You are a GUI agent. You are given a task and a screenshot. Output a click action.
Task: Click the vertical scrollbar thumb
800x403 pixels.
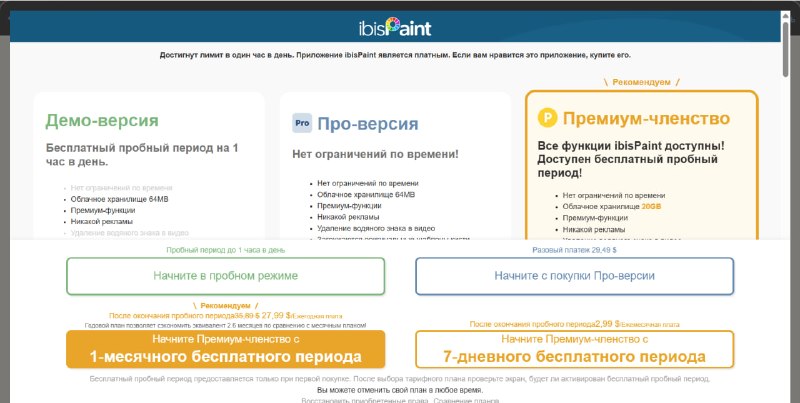coord(785,48)
